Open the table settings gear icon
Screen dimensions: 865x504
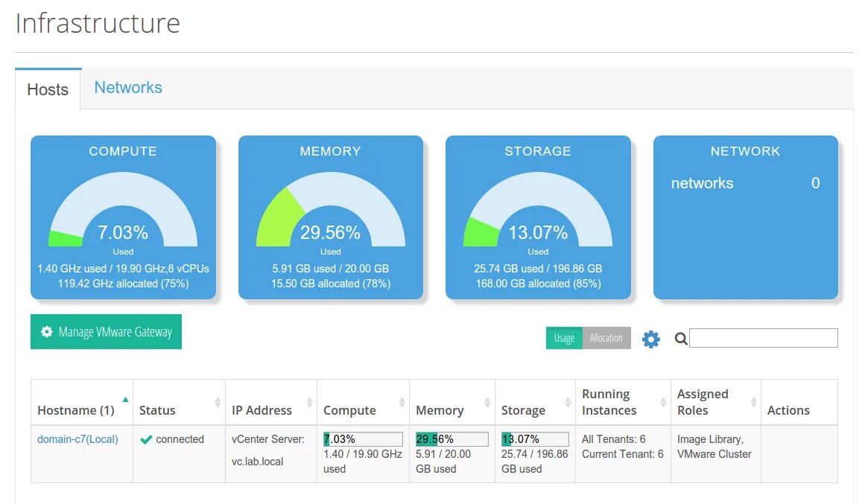(651, 339)
